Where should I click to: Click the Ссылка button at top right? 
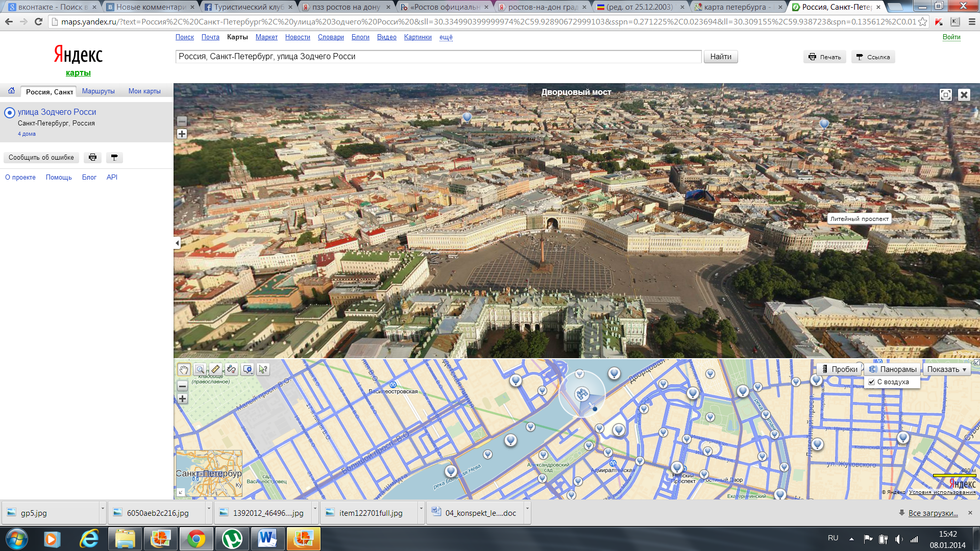pyautogui.click(x=873, y=57)
